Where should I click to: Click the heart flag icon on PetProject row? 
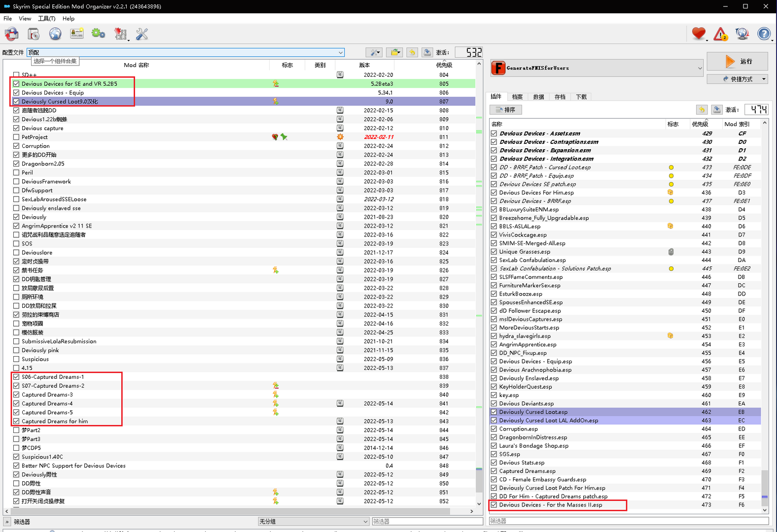pyautogui.click(x=275, y=137)
